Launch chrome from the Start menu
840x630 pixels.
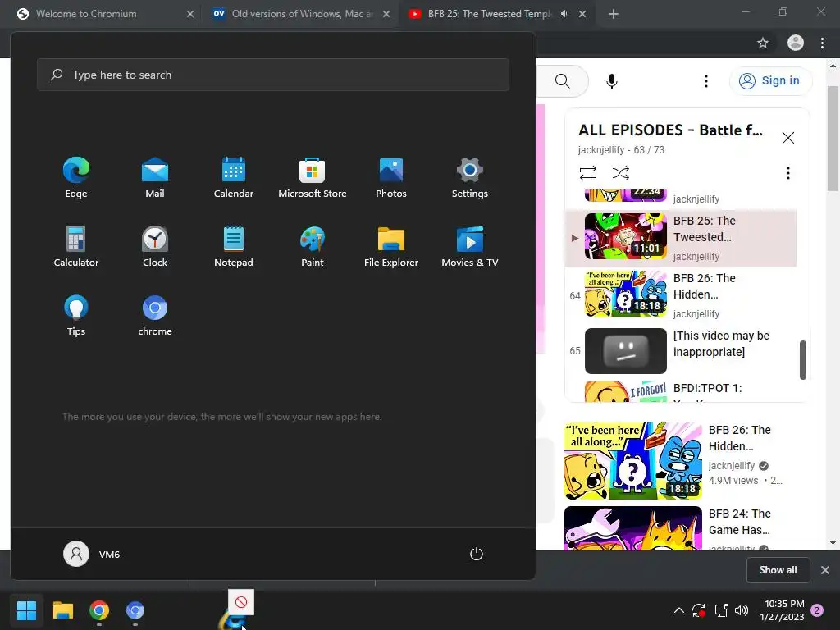(155, 316)
